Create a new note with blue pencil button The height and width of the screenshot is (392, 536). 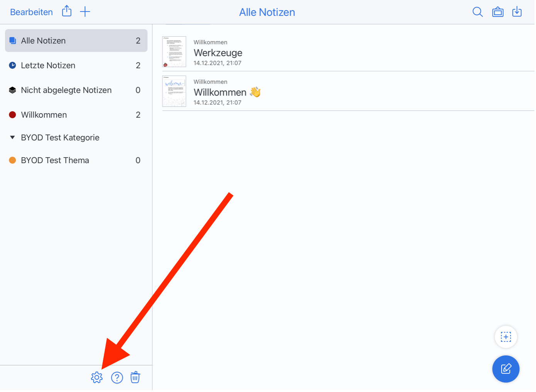[x=506, y=369]
